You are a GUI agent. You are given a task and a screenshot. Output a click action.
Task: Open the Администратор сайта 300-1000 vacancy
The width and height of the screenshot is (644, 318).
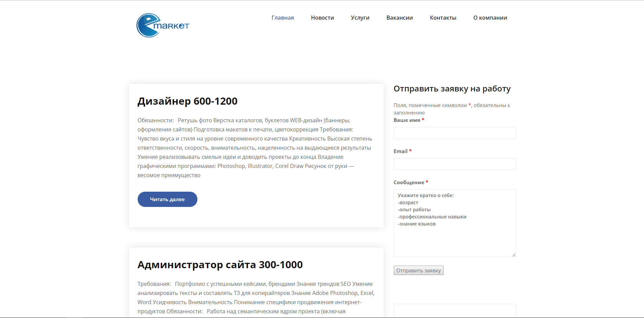pos(220,265)
